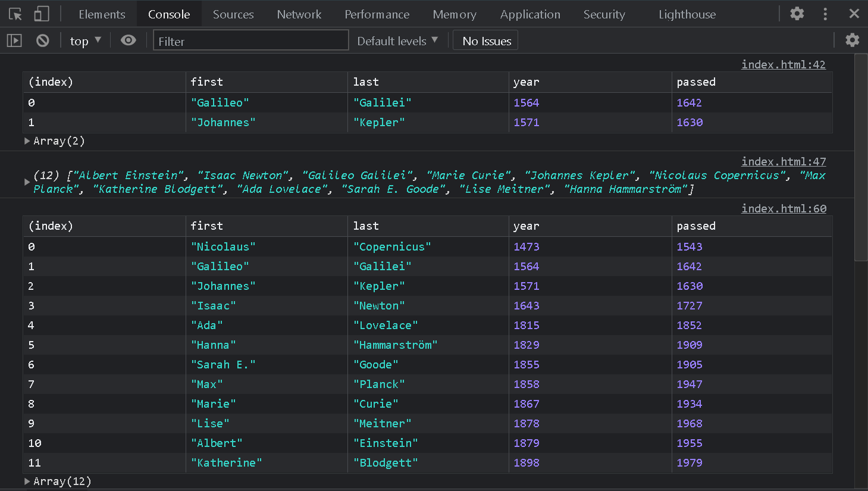Expand the (12) names array output
Screen dimensions: 868x491
[x=27, y=182]
